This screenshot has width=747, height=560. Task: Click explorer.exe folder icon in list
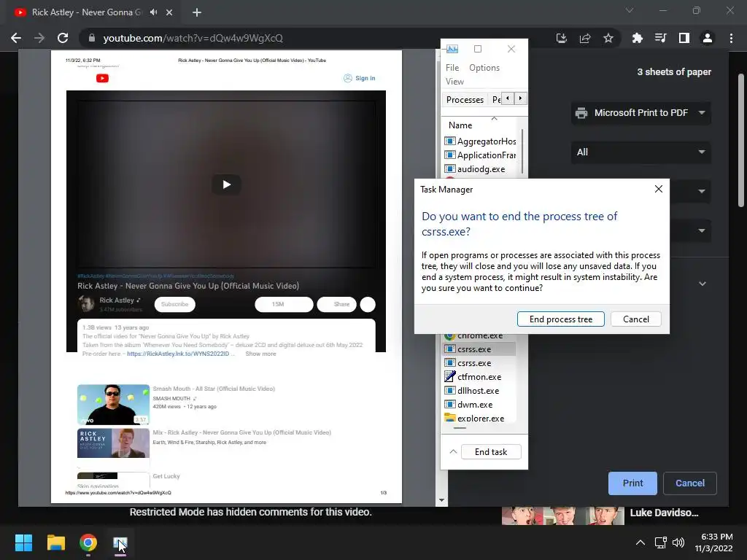[x=449, y=418]
